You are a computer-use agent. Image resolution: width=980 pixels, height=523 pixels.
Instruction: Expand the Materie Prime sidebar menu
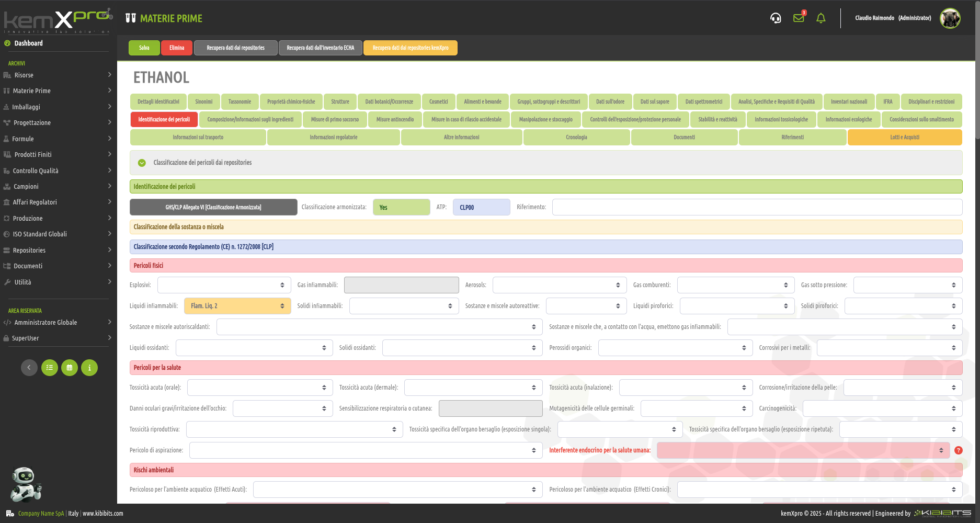(x=58, y=91)
